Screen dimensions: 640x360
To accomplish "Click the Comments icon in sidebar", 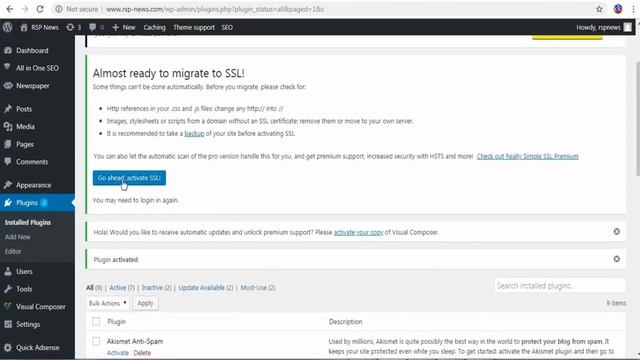I will pos(8,162).
